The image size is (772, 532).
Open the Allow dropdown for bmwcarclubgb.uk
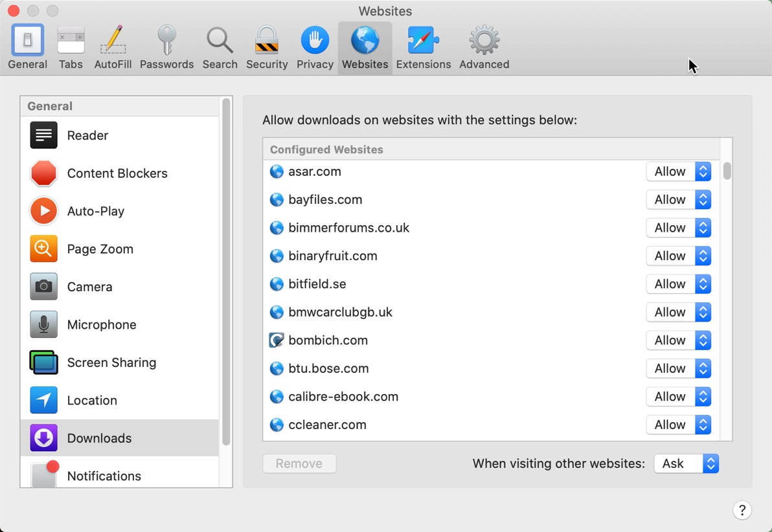pos(679,312)
